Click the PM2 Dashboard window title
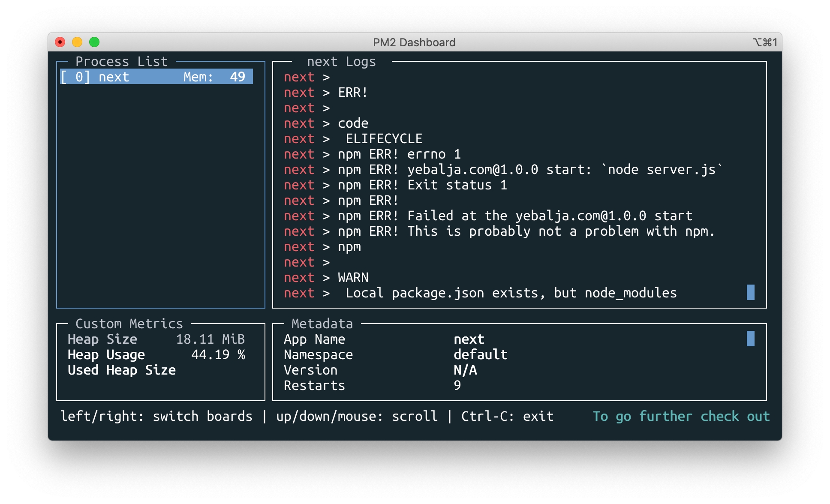Screen dimensions: 830x504 [x=414, y=42]
